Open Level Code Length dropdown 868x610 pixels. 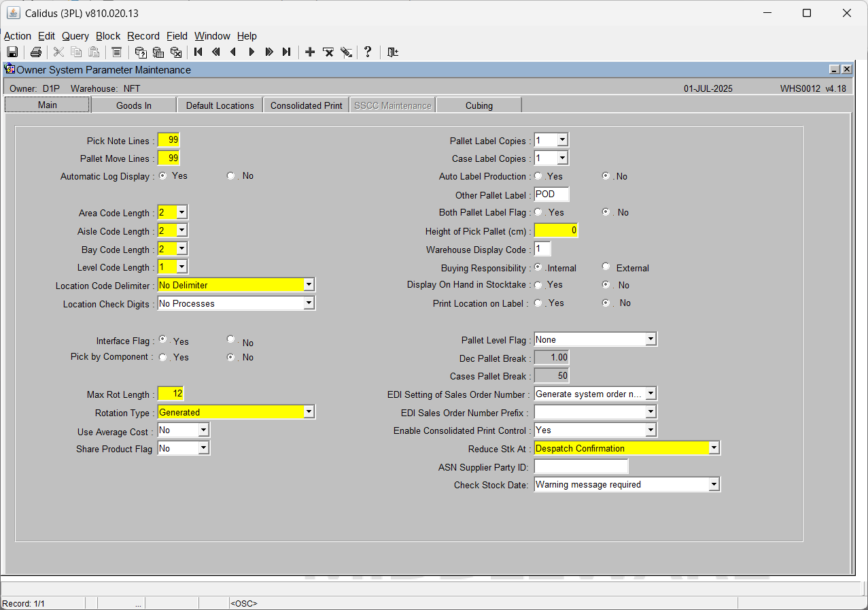coord(181,267)
